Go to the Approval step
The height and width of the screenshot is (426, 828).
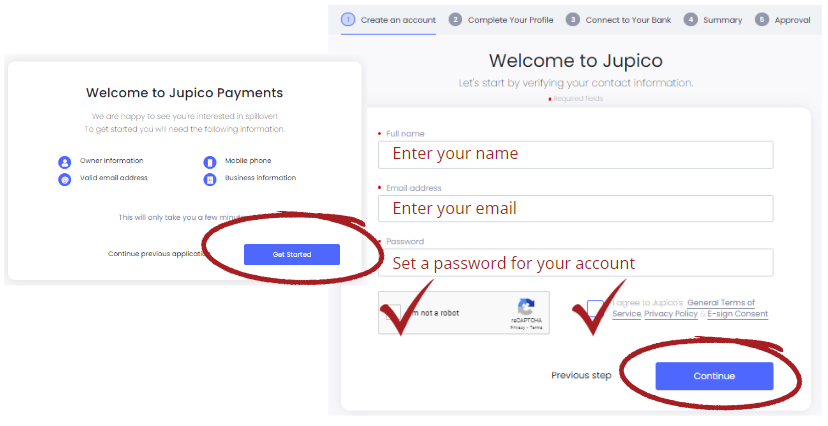pyautogui.click(x=792, y=20)
